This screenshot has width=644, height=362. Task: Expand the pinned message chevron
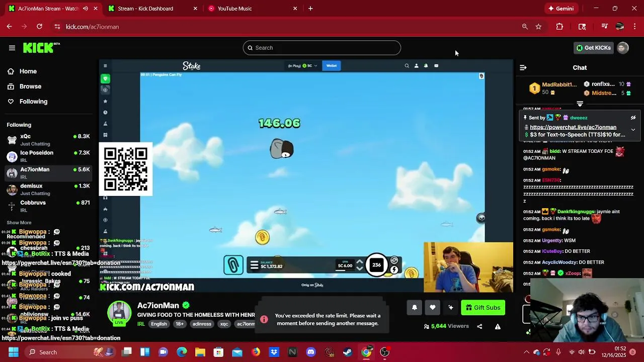[633, 130]
